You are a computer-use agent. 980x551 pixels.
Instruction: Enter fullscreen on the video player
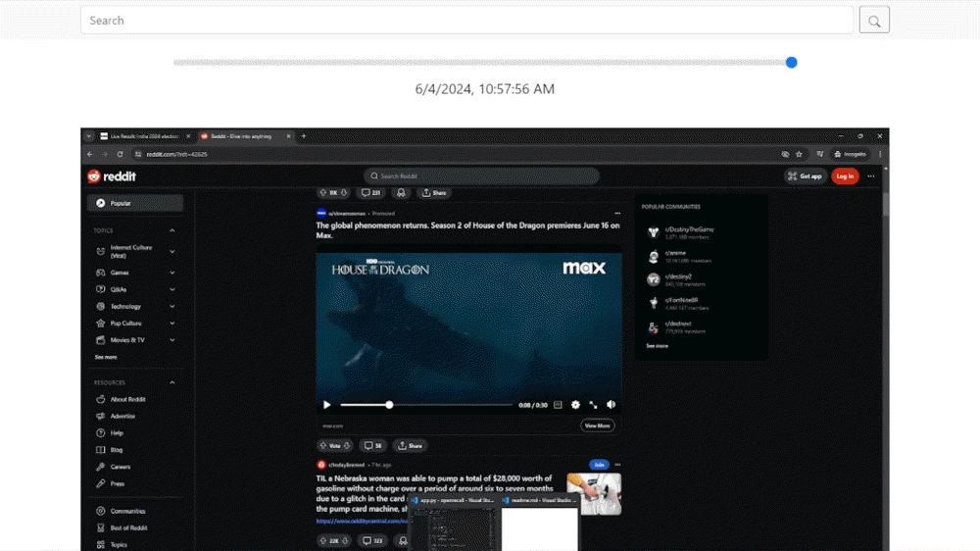coord(593,405)
